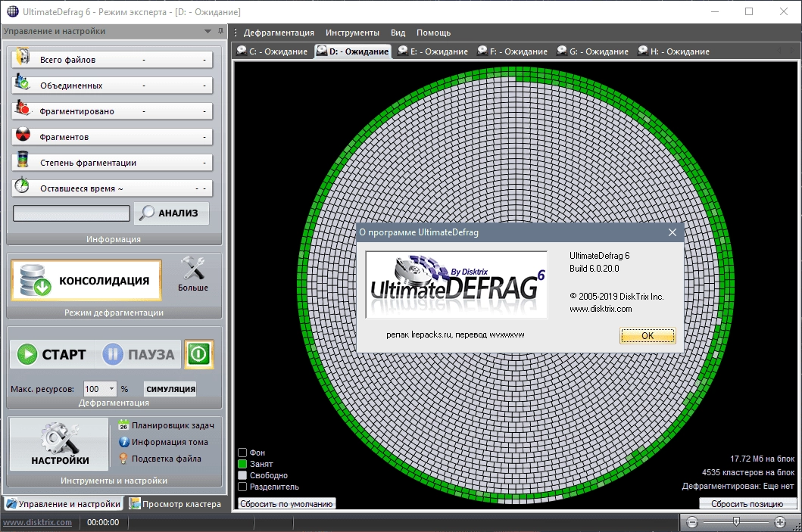Click the drive icon on E: tab

(403, 51)
